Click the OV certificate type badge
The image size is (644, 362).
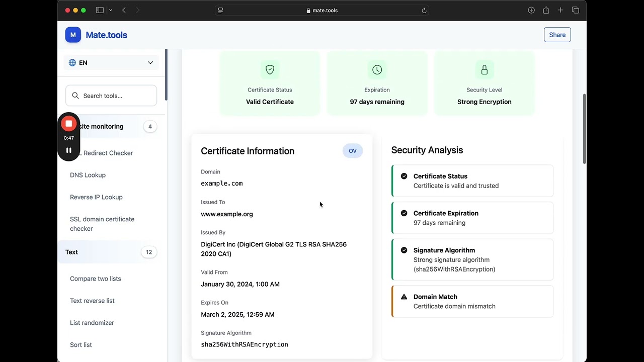tap(353, 151)
